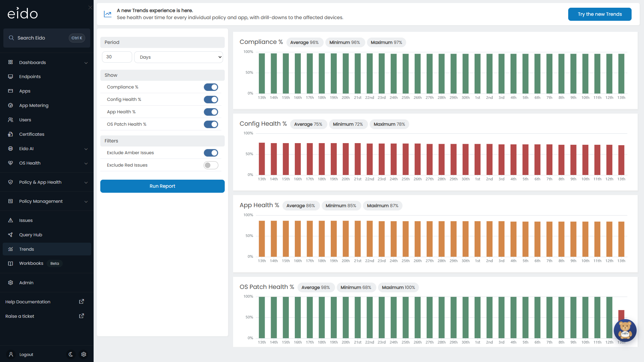Image resolution: width=644 pixels, height=362 pixels.
Task: Click the Policy & App Health shield icon
Action: coord(10,182)
